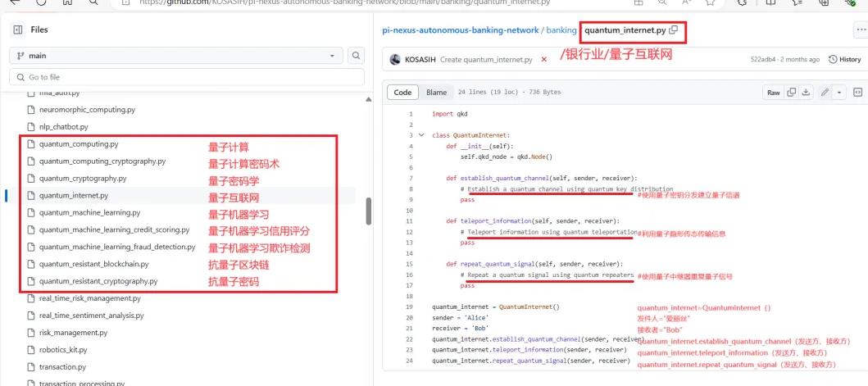Open risk_management.py in file tree
This screenshot has width=868, height=386.
pos(73,333)
